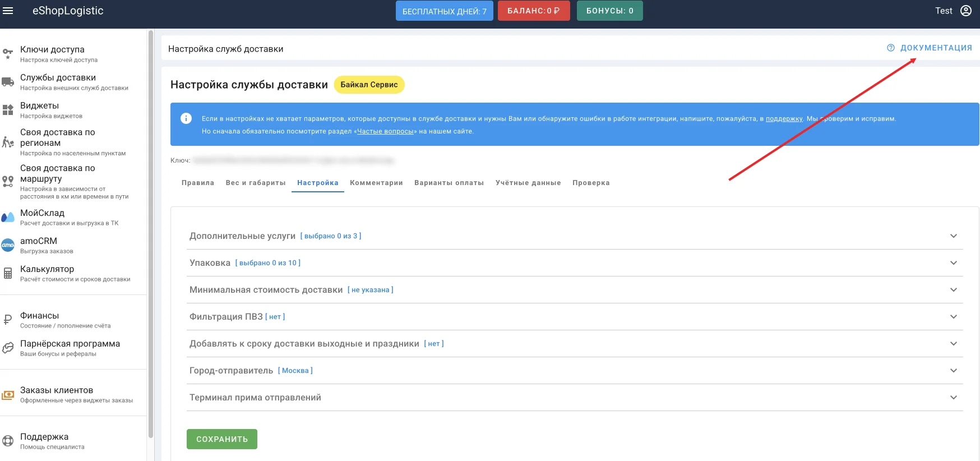Click the 'не указана' status text
The width and height of the screenshot is (980, 461).
(x=371, y=290)
